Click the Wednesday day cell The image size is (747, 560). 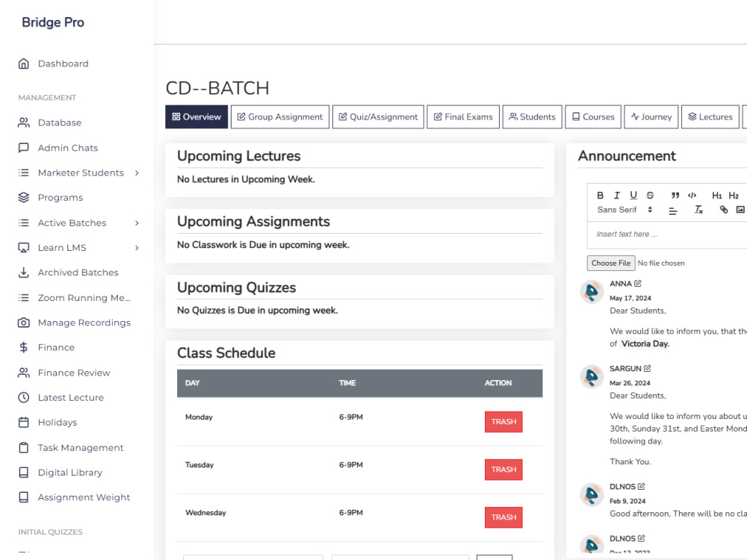(x=205, y=513)
